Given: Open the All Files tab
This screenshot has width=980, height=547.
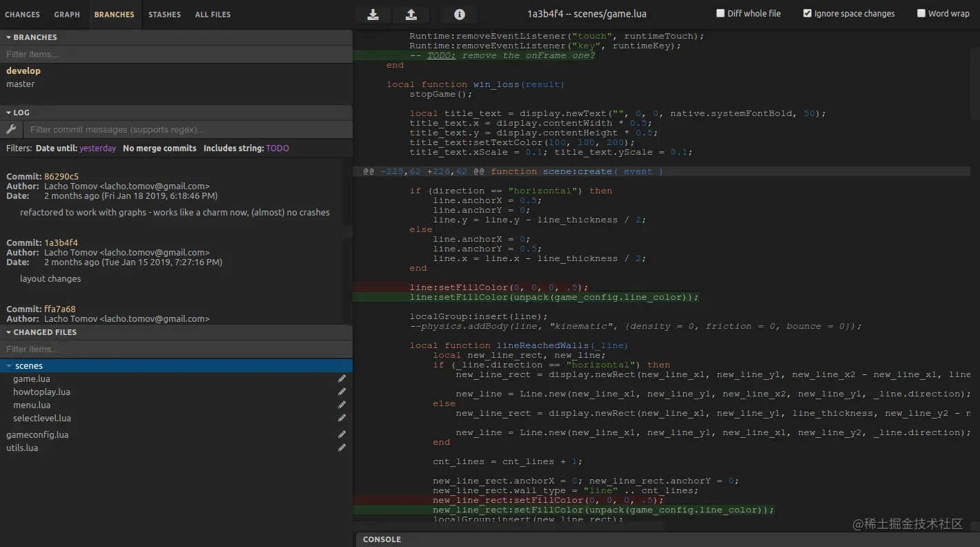Looking at the screenshot, I should [x=213, y=15].
